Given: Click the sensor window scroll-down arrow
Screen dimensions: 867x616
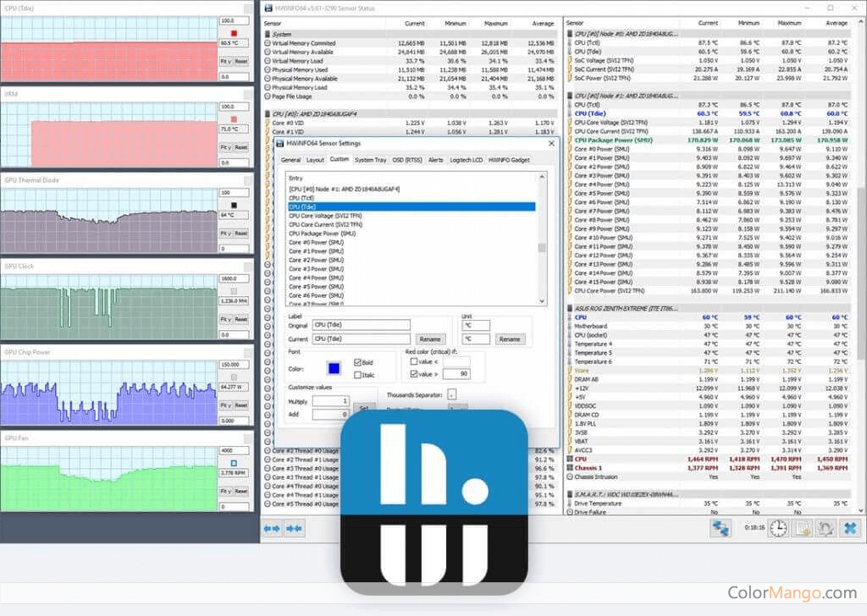Looking at the screenshot, I should (x=861, y=510).
